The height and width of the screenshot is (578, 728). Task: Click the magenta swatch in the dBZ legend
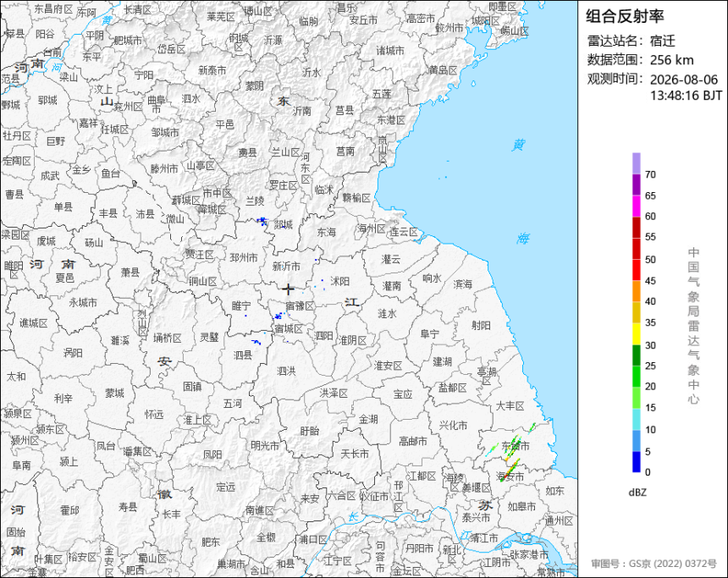(636, 206)
